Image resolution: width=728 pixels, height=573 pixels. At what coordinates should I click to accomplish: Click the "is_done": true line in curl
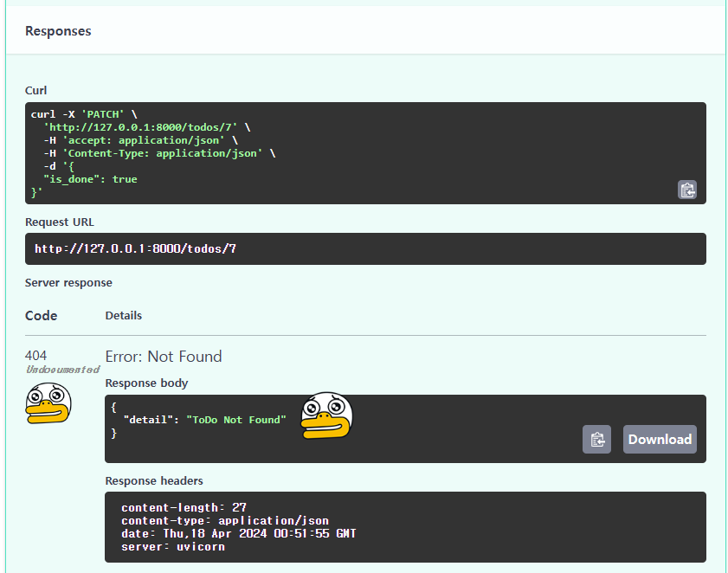(90, 179)
